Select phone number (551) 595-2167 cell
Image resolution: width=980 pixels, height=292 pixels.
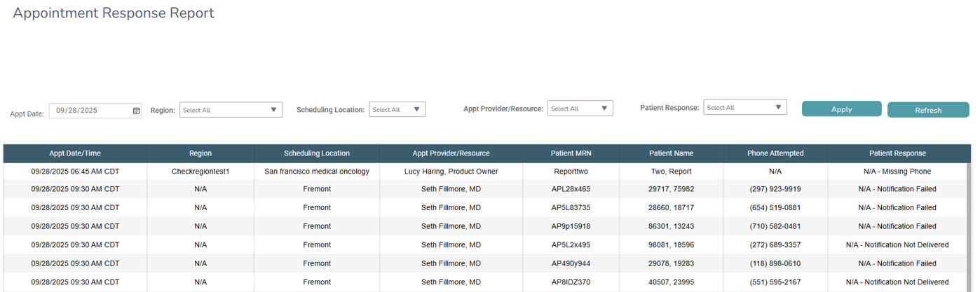(x=775, y=282)
